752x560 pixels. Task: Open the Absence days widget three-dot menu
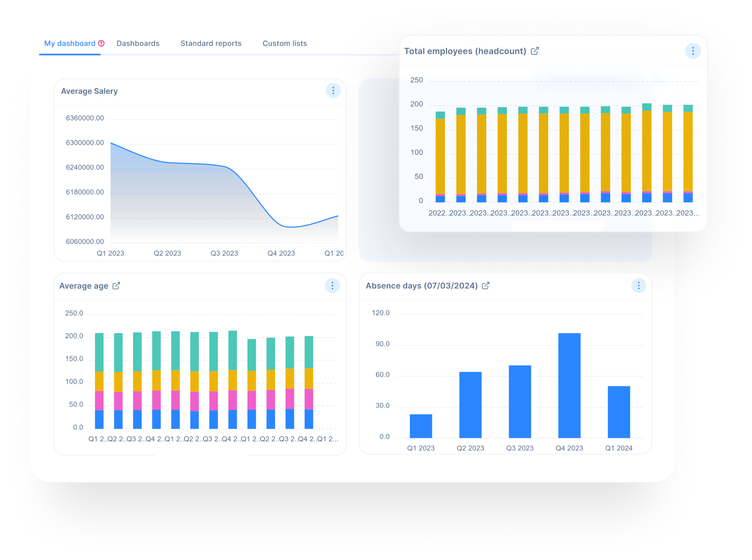tap(639, 286)
